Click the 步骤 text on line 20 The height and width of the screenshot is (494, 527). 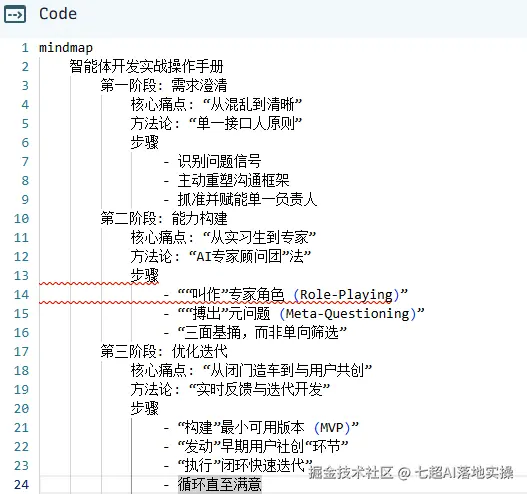(145, 409)
